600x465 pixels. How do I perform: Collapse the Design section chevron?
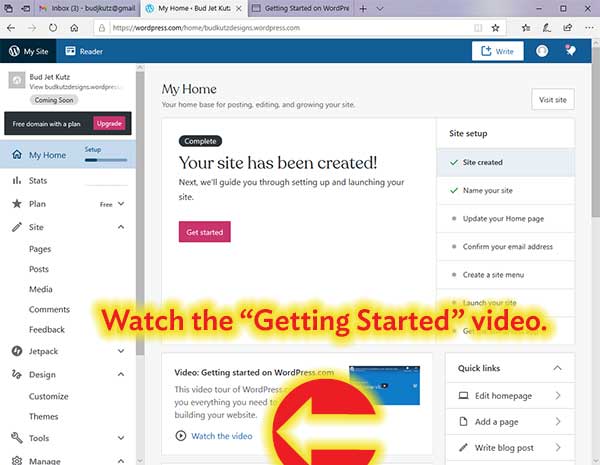121,374
